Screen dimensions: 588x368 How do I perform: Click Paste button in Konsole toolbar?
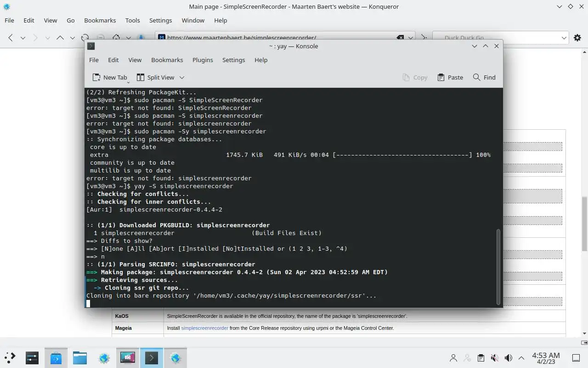450,77
